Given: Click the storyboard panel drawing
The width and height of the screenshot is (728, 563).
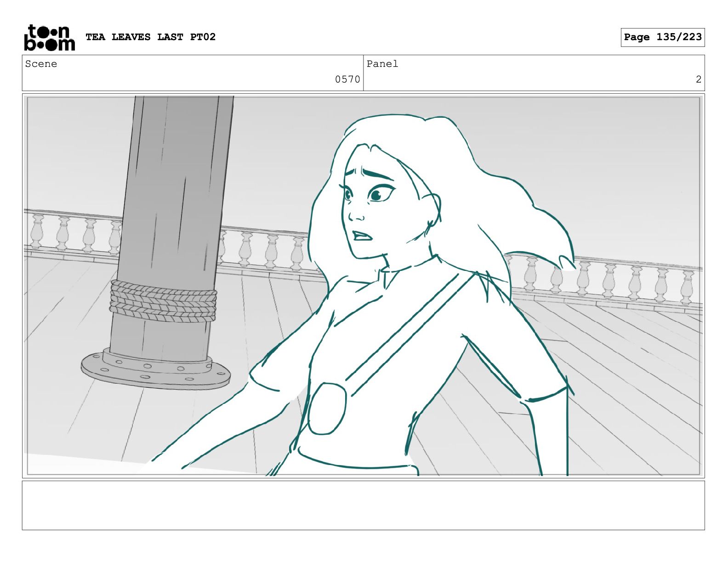Looking at the screenshot, I should 363,286.
